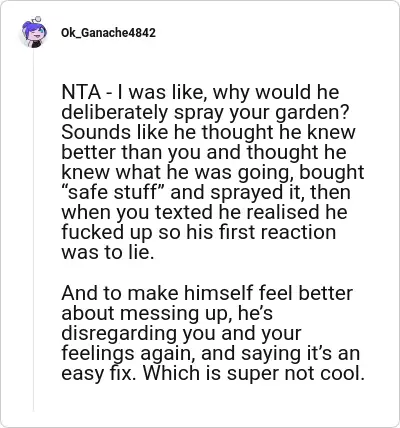Click the line "when you texted he realised he"
Screen dimensions: 400x428
(x=204, y=212)
